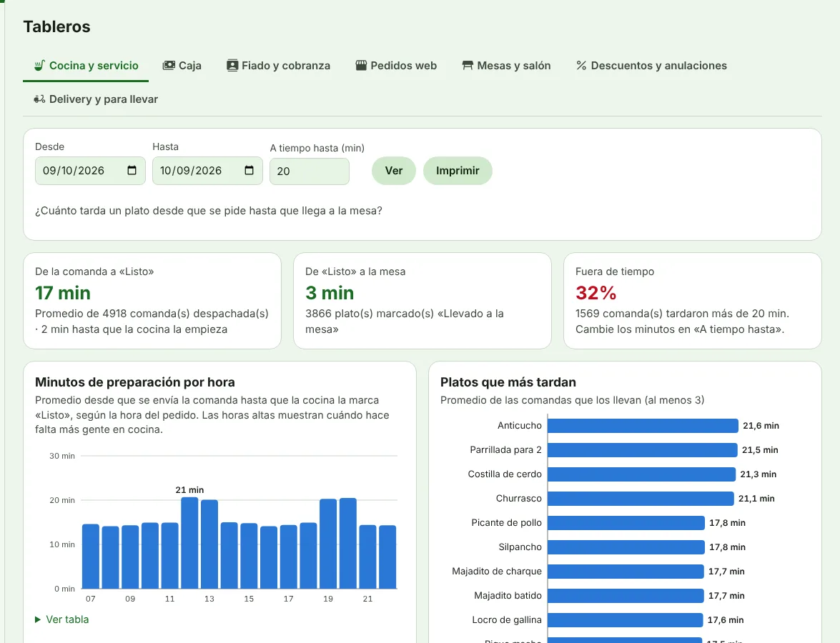Click the 21,6 min label for Anticucho

tap(761, 426)
